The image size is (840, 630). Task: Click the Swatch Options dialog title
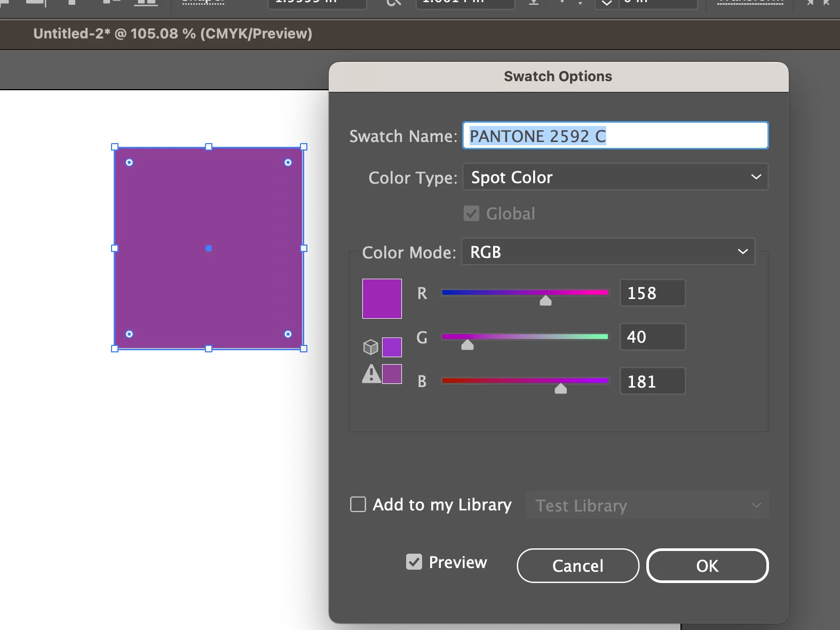[x=558, y=76]
